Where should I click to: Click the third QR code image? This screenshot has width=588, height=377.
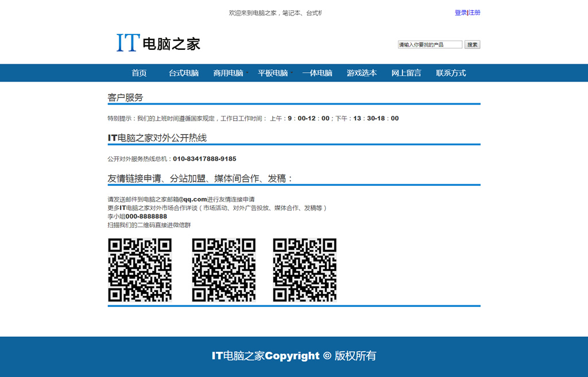point(304,270)
